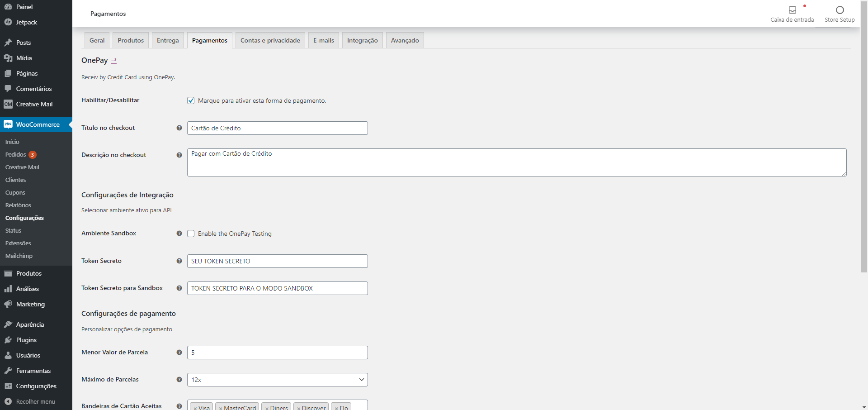Go to the Avançado tab
The width and height of the screenshot is (868, 410).
pyautogui.click(x=405, y=40)
